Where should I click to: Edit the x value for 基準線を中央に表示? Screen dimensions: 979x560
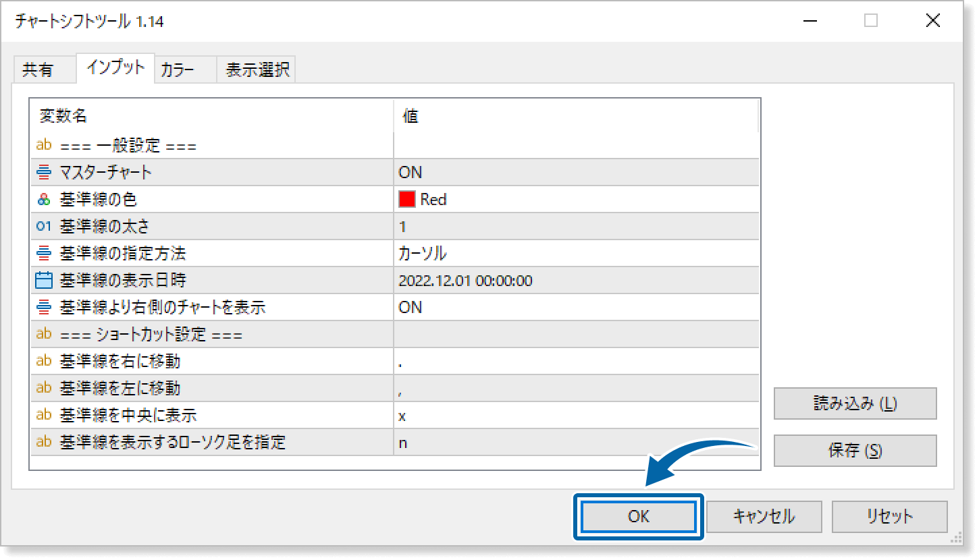[x=576, y=415]
